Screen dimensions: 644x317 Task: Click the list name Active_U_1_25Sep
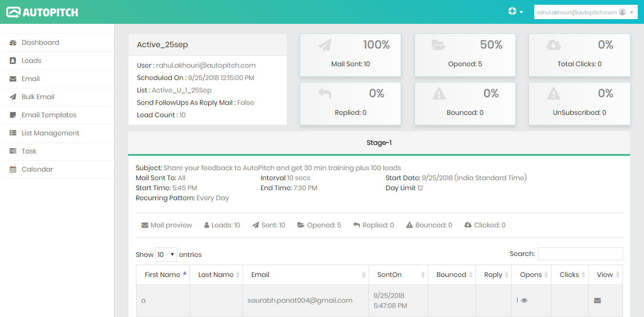click(x=182, y=90)
